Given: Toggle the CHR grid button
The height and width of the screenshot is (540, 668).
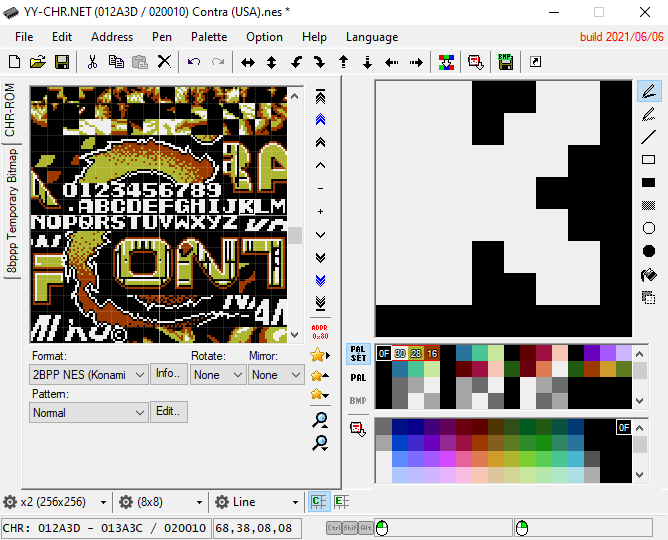Looking at the screenshot, I should [x=319, y=502].
